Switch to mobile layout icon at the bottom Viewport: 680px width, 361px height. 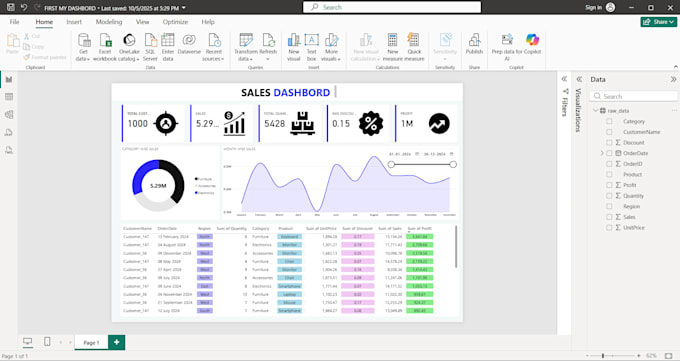point(47,342)
